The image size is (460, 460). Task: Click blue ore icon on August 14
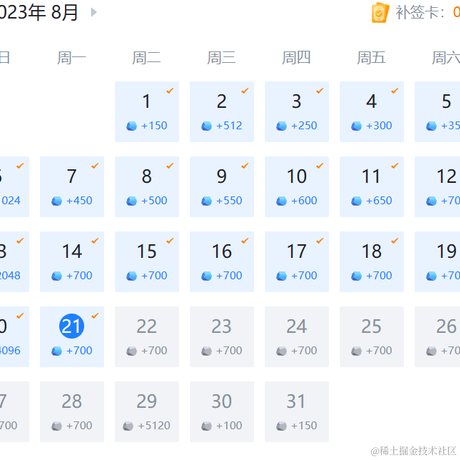57,276
